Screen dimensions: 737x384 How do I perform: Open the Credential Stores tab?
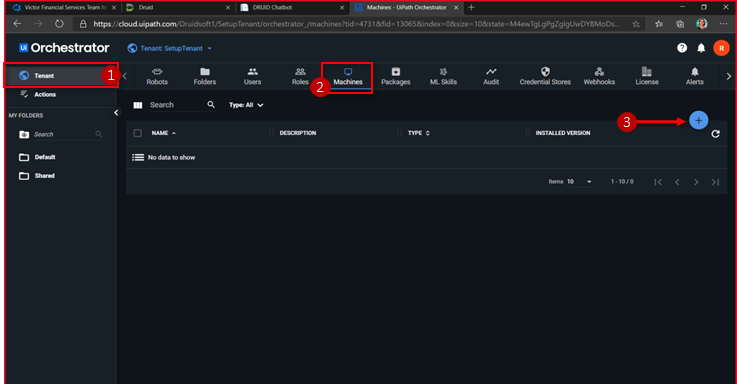(545, 76)
